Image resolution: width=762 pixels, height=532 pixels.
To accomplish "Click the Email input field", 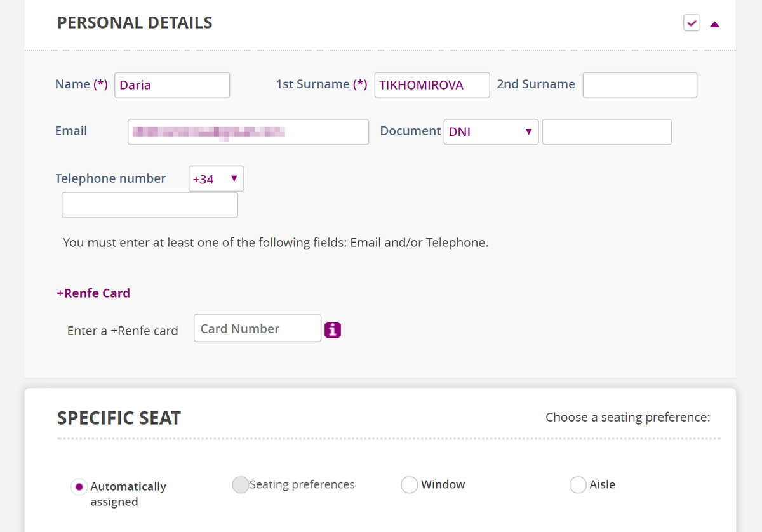I will [x=248, y=132].
